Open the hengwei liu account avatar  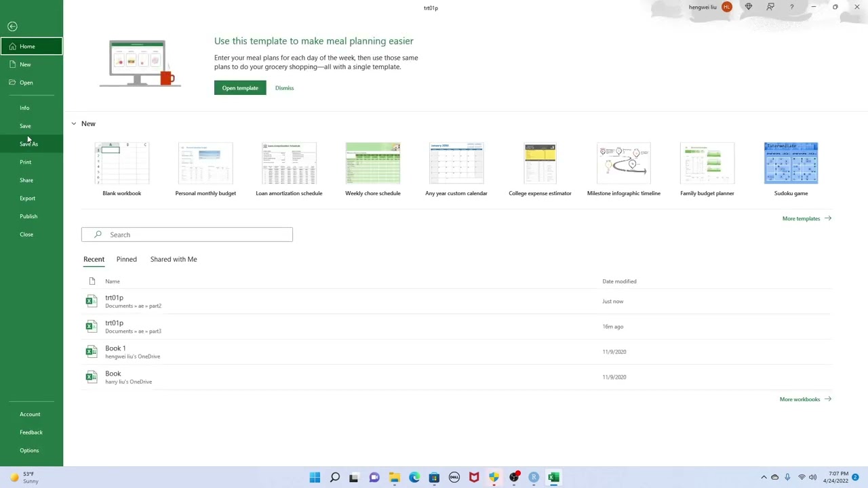[x=727, y=7]
